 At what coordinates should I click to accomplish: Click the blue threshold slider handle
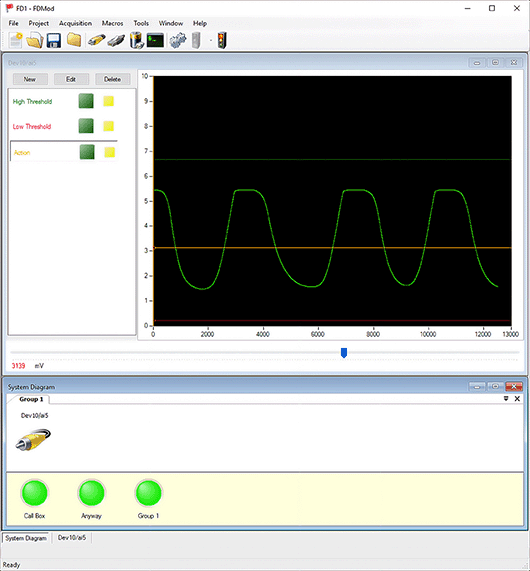coord(343,353)
